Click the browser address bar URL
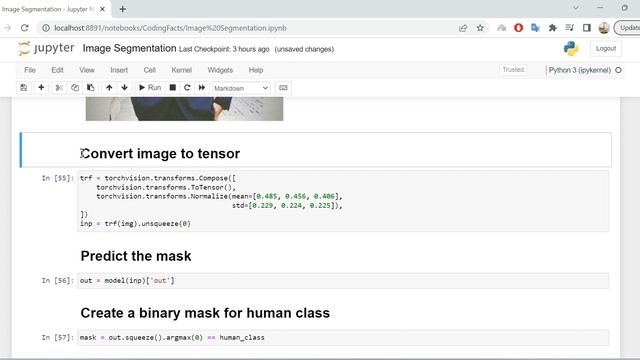The width and height of the screenshot is (640, 360). 170,28
